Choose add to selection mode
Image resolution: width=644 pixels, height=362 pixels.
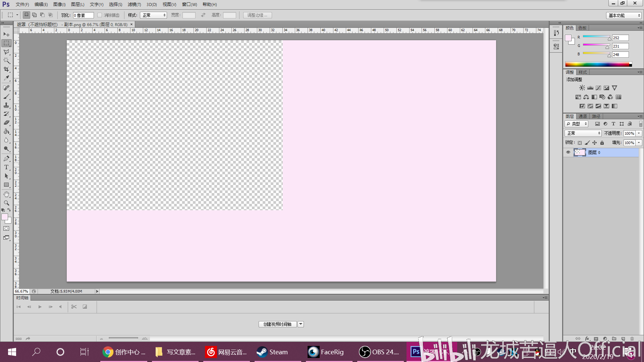pos(34,15)
